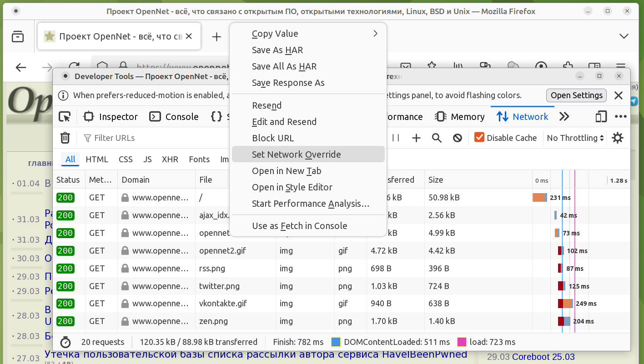Switch to the Console tab
644x364 pixels.
pos(174,117)
